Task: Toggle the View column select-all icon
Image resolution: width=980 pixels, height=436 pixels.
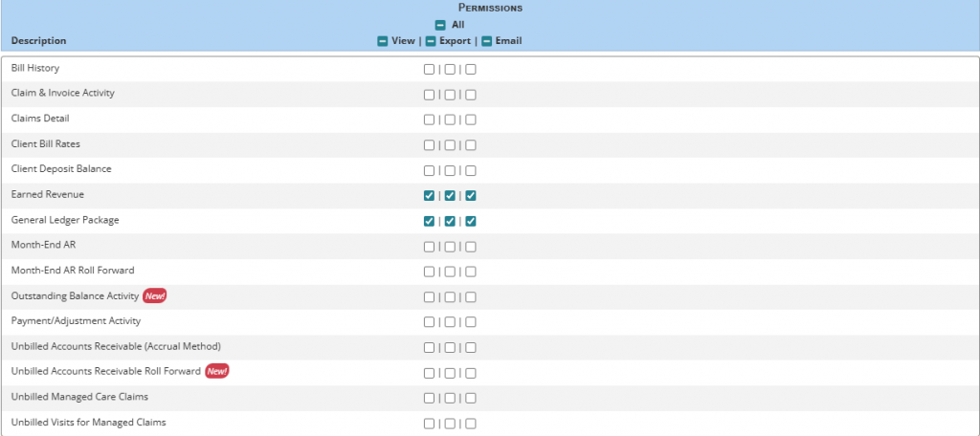Action: click(383, 41)
